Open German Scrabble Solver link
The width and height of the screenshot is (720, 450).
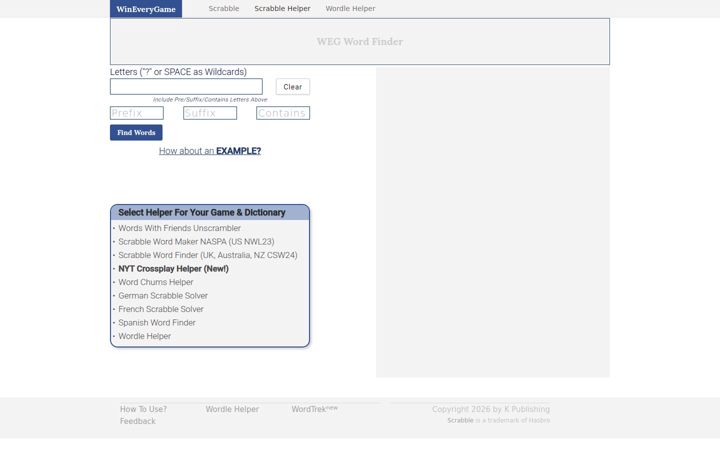(163, 296)
